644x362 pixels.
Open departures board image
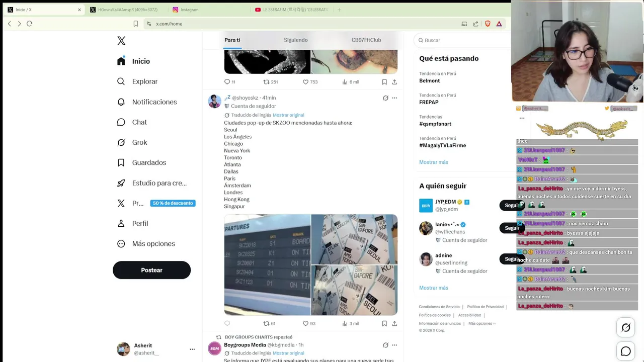pyautogui.click(x=267, y=265)
